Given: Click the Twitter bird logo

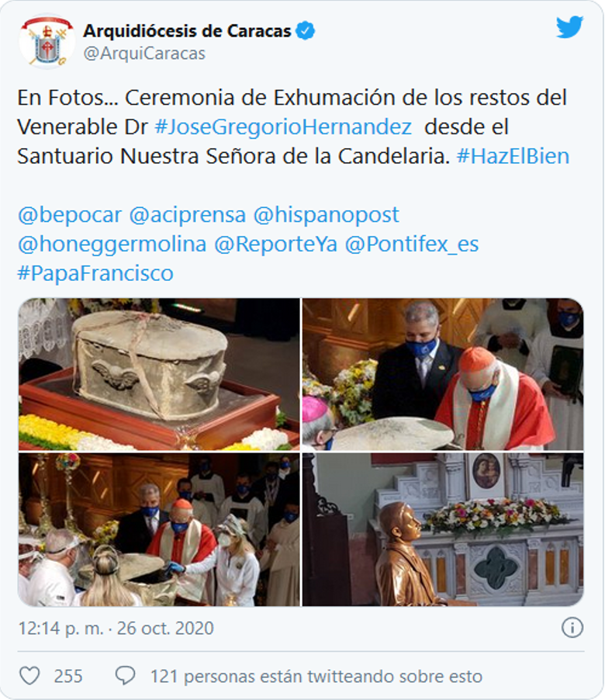Looking at the screenshot, I should [569, 28].
